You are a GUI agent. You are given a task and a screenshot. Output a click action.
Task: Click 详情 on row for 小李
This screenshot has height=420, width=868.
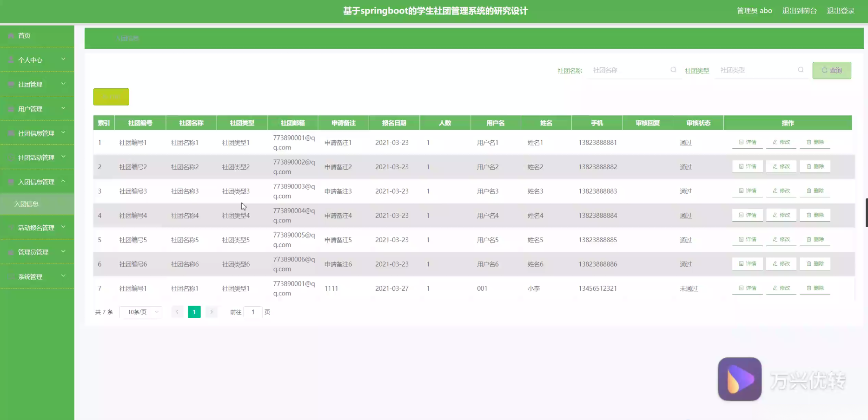[747, 288]
